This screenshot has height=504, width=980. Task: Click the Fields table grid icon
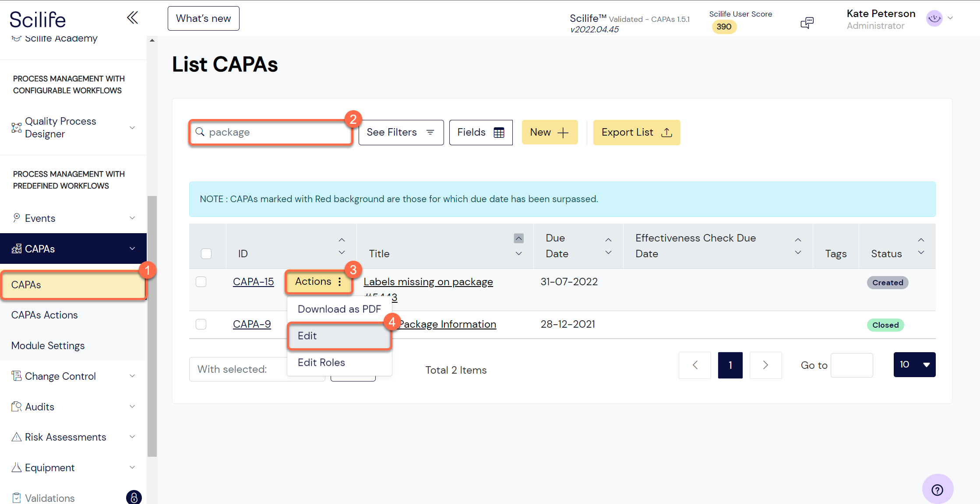[499, 133]
